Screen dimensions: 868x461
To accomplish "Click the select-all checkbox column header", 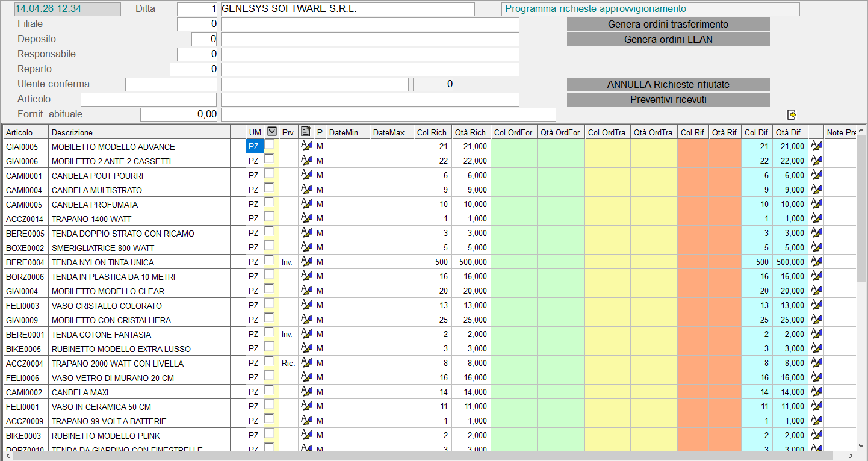I will 271,132.
